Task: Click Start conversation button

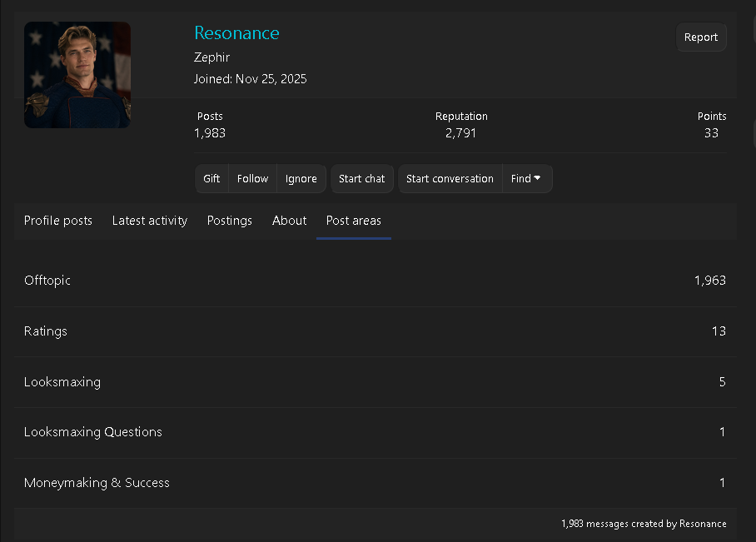Action: (450, 178)
